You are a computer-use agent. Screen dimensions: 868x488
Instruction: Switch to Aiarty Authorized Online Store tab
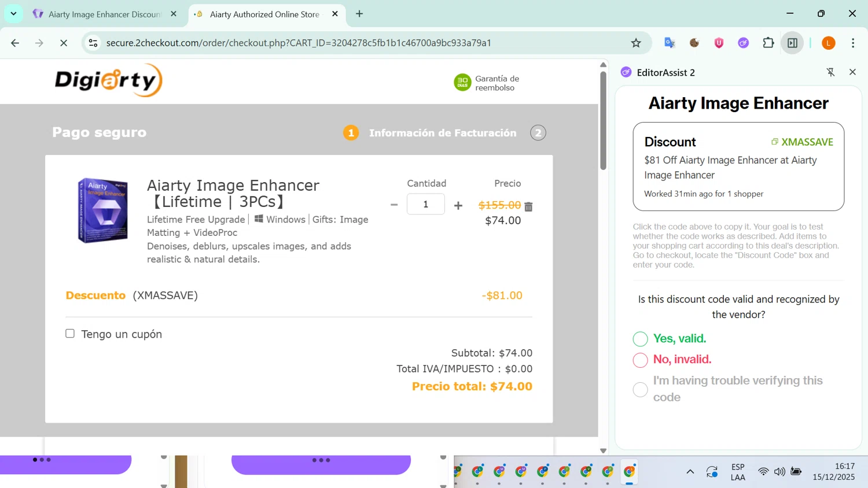264,14
